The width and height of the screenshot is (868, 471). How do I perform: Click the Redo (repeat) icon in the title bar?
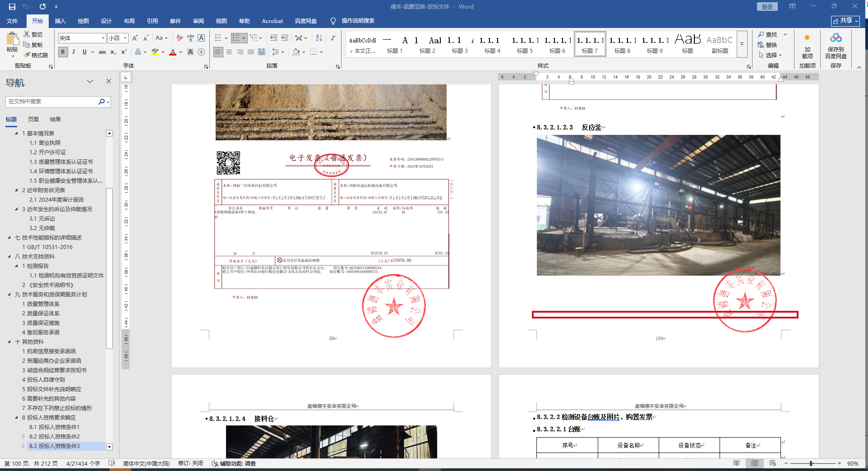tap(42, 6)
